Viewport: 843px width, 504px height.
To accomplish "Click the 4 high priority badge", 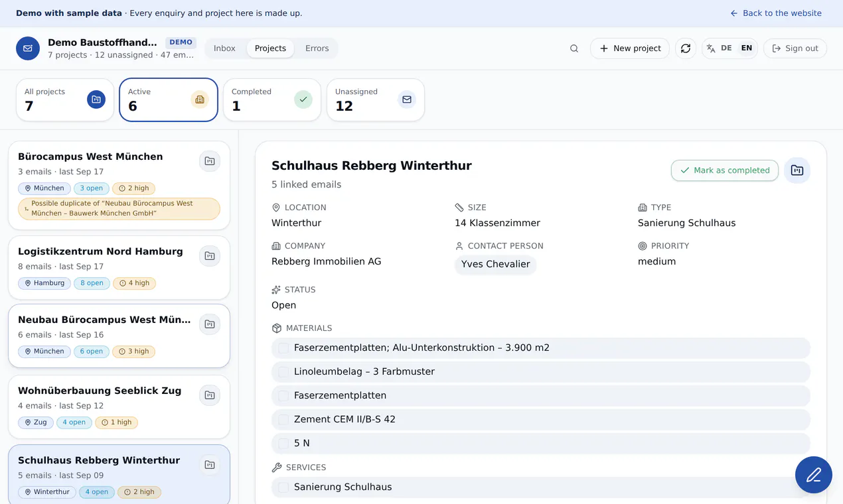I will coord(134,283).
